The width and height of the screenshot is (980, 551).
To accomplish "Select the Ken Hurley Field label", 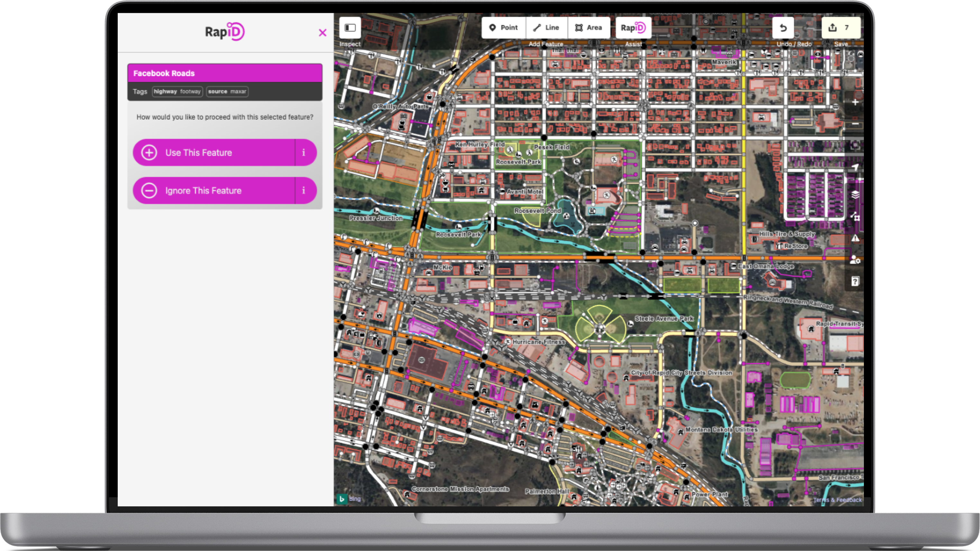I will [x=480, y=144].
